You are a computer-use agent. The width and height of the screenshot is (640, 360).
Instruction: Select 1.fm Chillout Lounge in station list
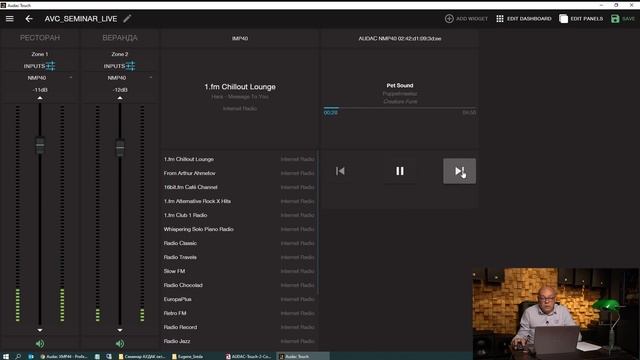pyautogui.click(x=239, y=159)
